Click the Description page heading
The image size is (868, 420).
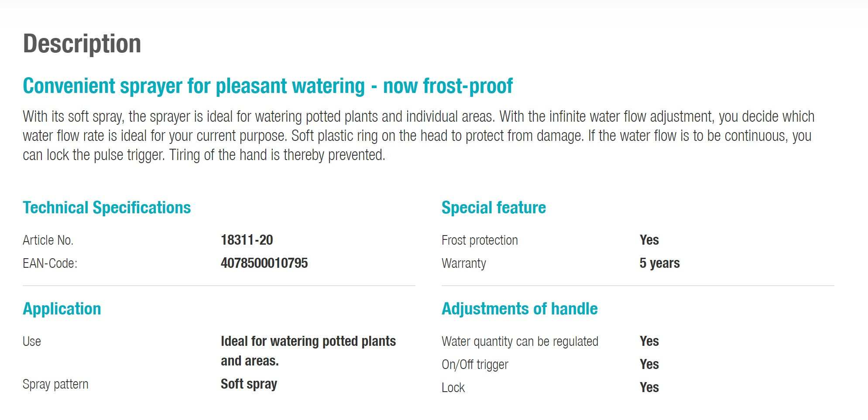82,44
